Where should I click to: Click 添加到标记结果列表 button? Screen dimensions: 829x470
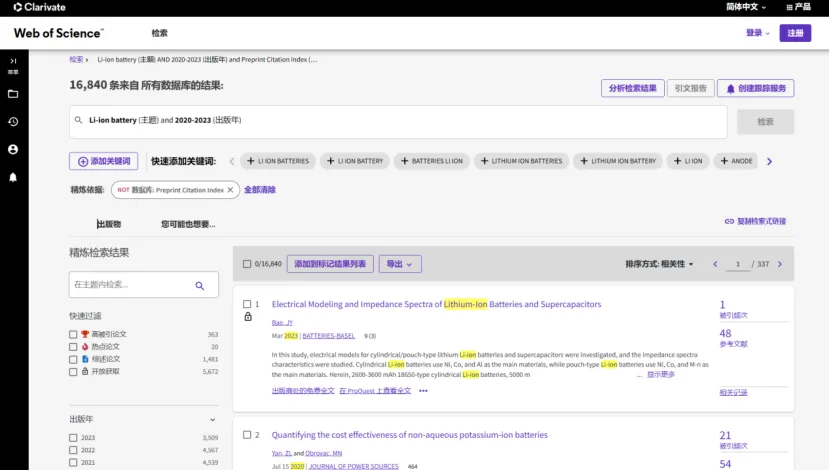pos(330,264)
